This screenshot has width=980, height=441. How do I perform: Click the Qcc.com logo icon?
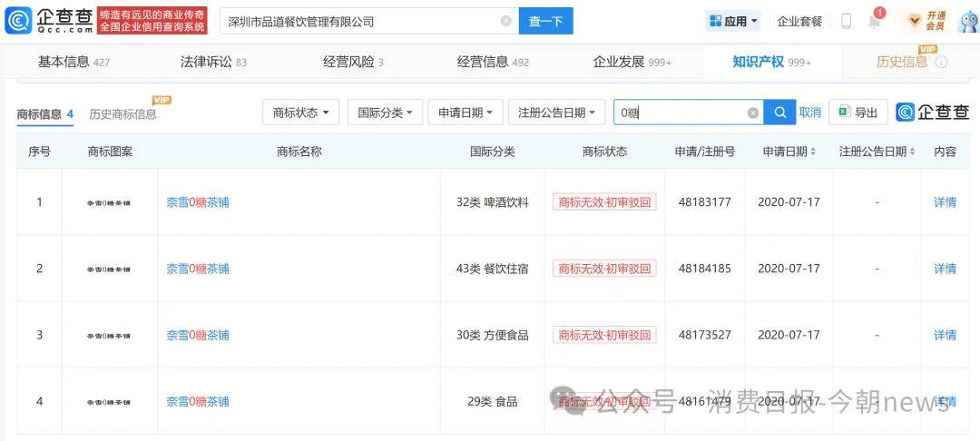click(x=17, y=21)
